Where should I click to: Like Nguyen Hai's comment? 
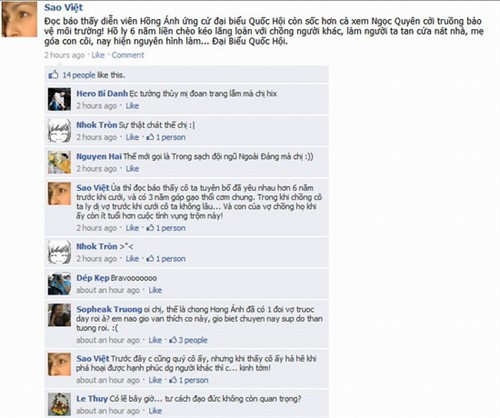pos(132,169)
